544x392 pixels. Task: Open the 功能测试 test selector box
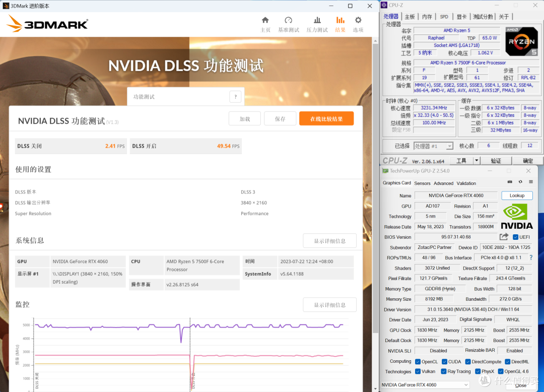pos(185,97)
